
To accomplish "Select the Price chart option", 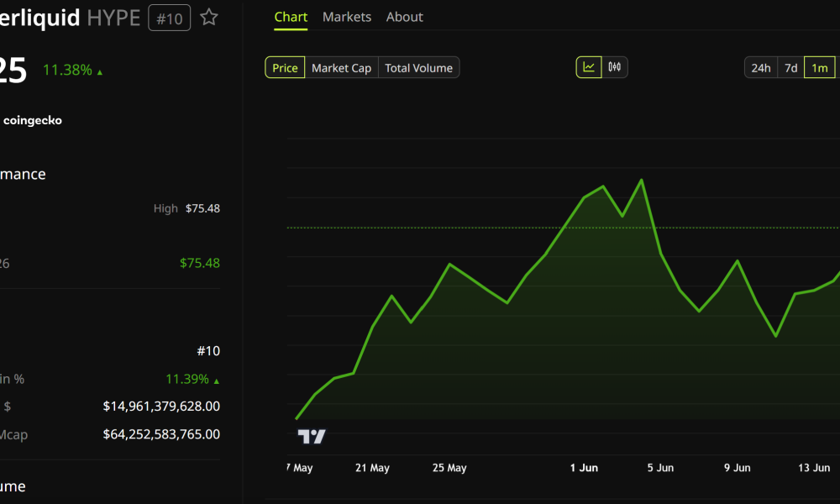I will [x=285, y=67].
